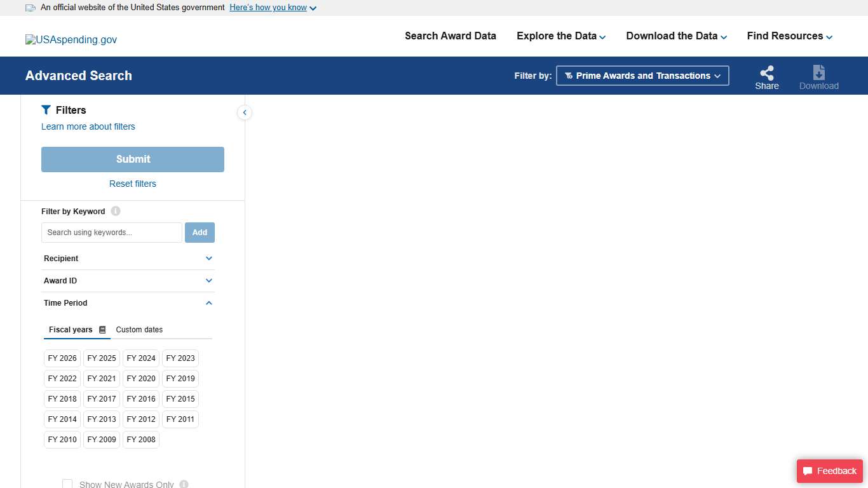
Task: Toggle the FY 2015 fiscal year filter
Action: pyautogui.click(x=180, y=398)
